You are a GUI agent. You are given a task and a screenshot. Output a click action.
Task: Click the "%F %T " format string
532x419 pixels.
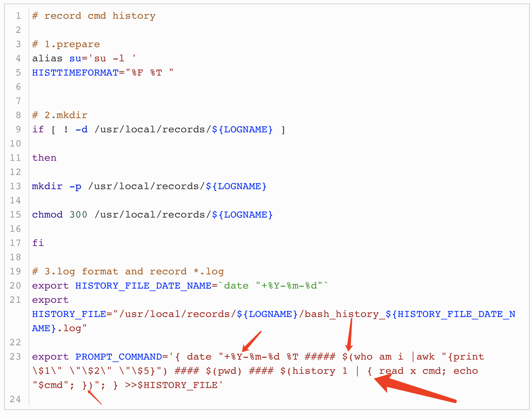149,73
